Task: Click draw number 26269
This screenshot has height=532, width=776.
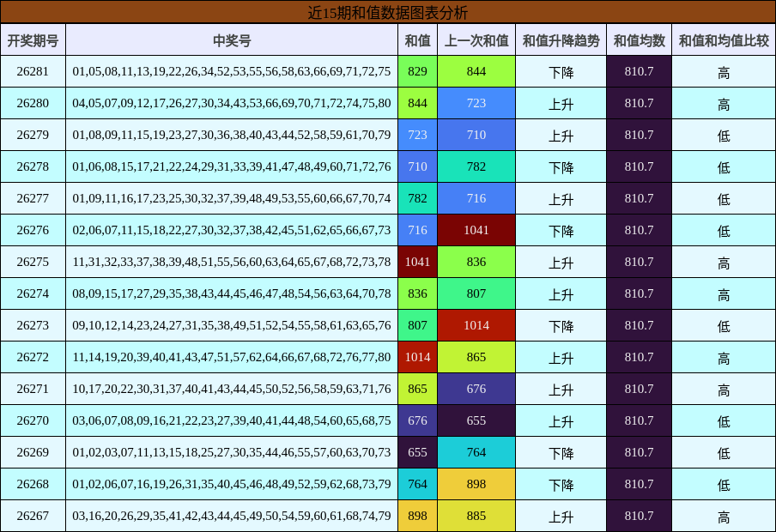Action: (x=33, y=452)
